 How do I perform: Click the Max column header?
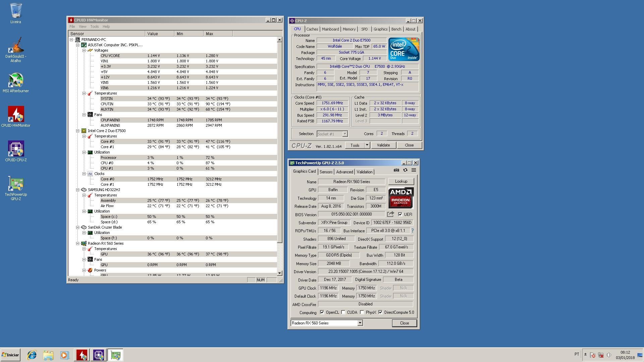(x=218, y=34)
